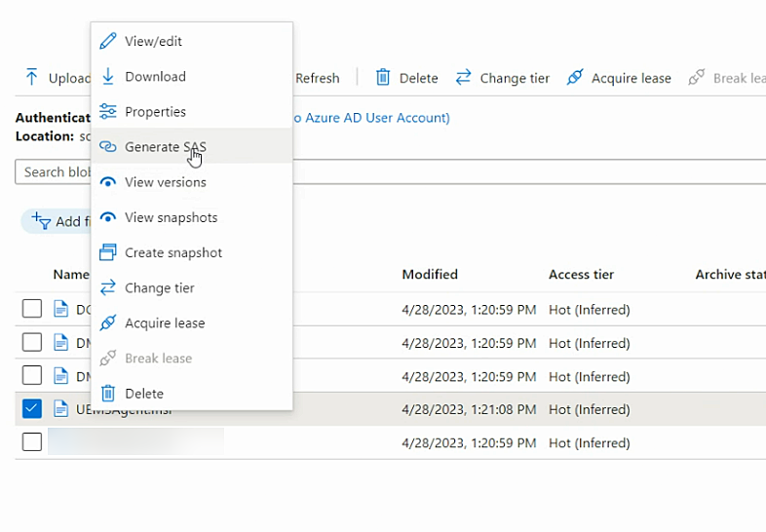Click the Acquire lease icon in toolbar

click(x=575, y=78)
